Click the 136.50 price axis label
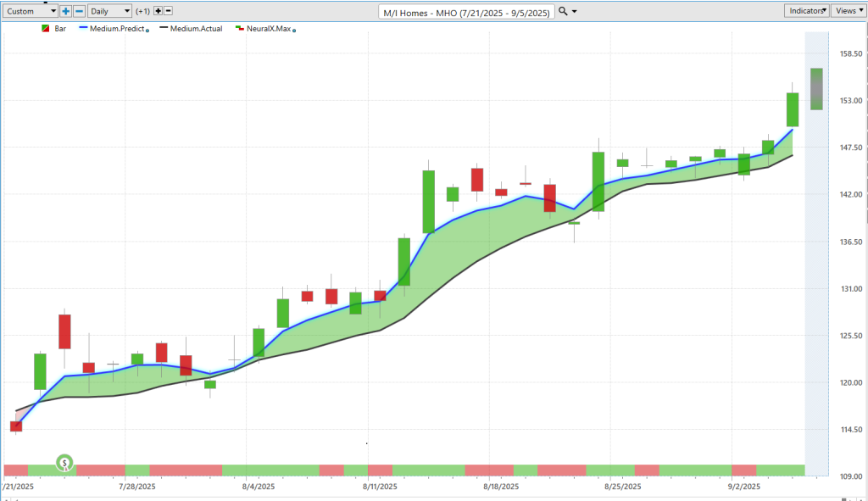The height and width of the screenshot is (501, 868). pos(851,242)
